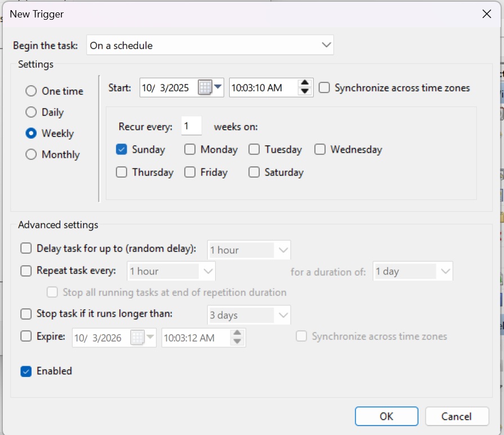Click the Start time up spinner arrow

click(305, 83)
